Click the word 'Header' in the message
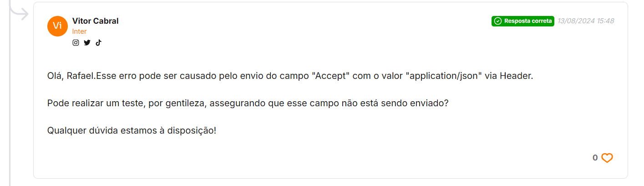Screen dimensions: 644x186 [x=516, y=76]
